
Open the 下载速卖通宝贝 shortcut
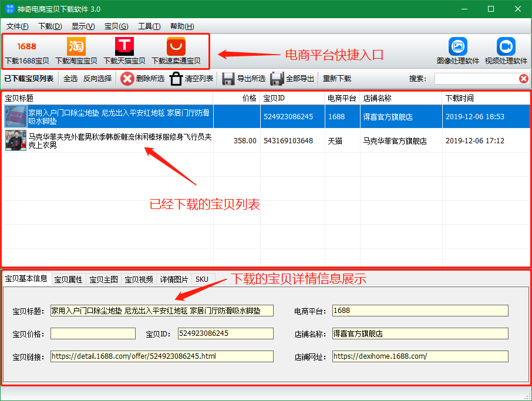(176, 51)
